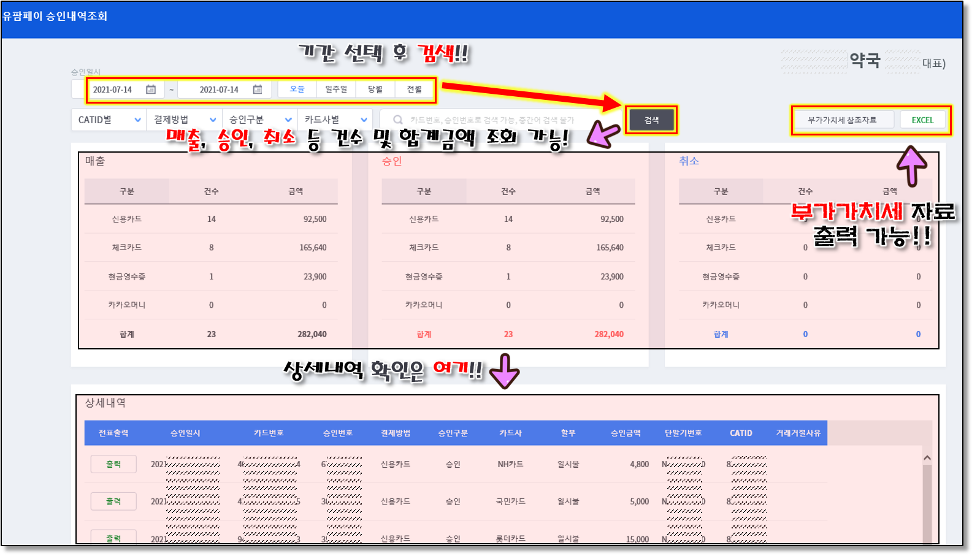Open the end date calendar picker
980x556 pixels.
point(258,89)
